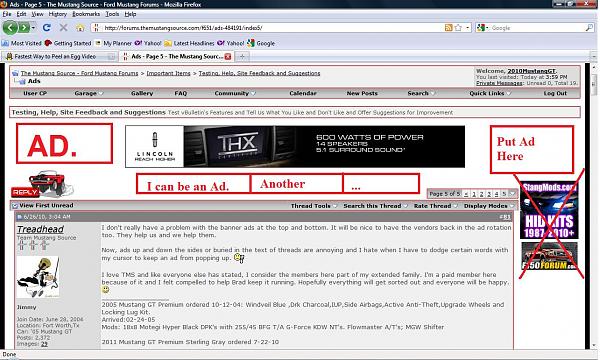Open the back/forward history dropdown arrow

(x=33, y=28)
